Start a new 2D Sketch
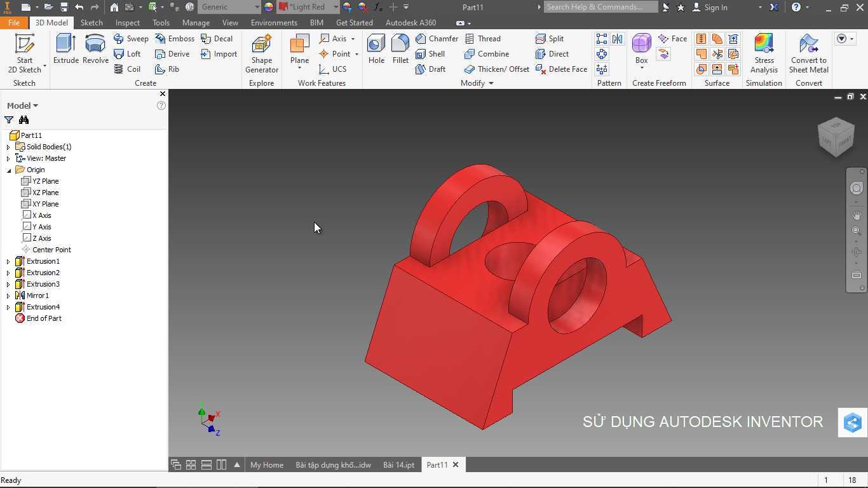Viewport: 868px width, 488px height. click(24, 53)
